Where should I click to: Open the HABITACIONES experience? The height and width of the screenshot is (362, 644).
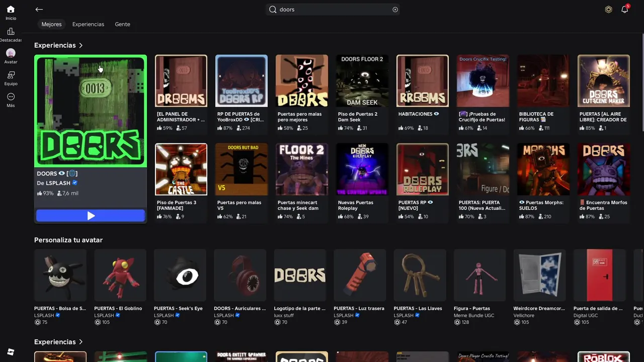click(x=423, y=94)
